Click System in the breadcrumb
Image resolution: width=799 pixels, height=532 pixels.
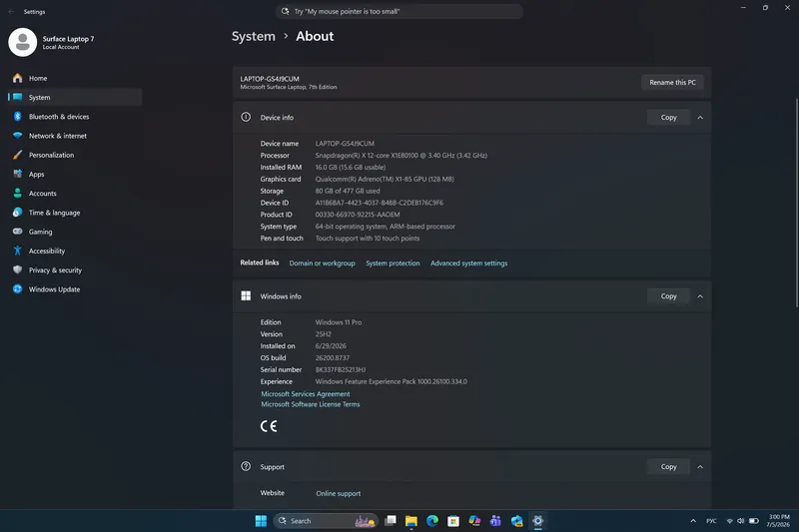pyautogui.click(x=254, y=36)
